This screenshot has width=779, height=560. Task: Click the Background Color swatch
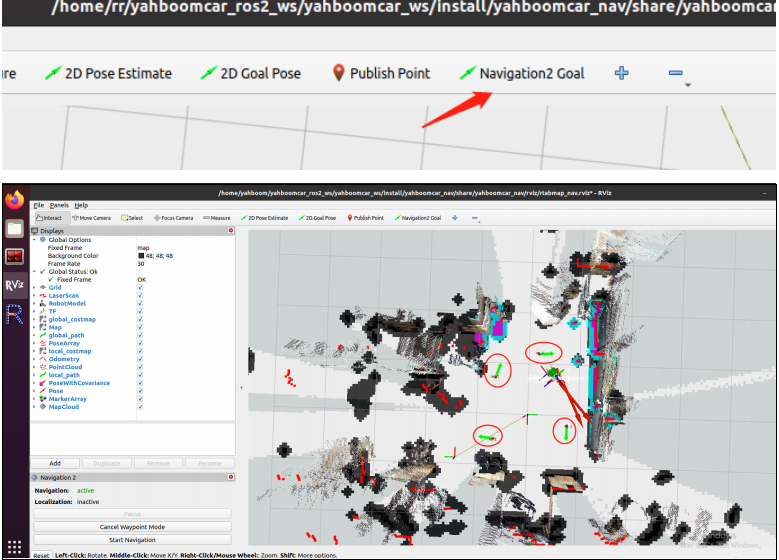click(141, 256)
